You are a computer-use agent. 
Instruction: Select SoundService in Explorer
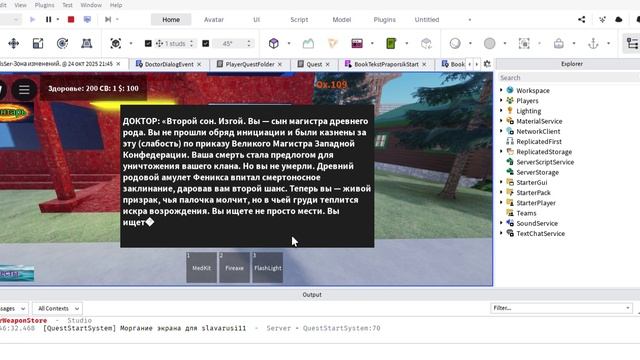537,223
